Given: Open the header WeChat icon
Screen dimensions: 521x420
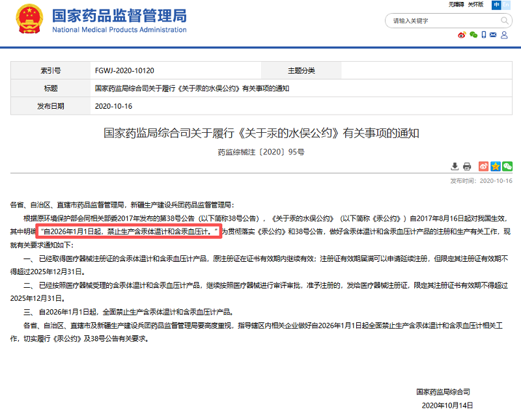Looking at the screenshot, I should tap(473, 35).
